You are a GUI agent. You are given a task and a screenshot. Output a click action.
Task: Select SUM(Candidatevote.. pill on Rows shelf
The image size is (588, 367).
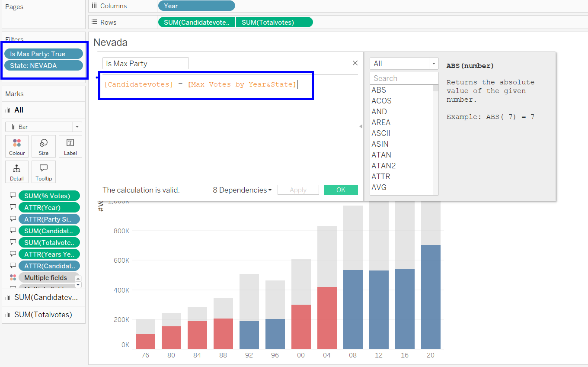pos(197,22)
